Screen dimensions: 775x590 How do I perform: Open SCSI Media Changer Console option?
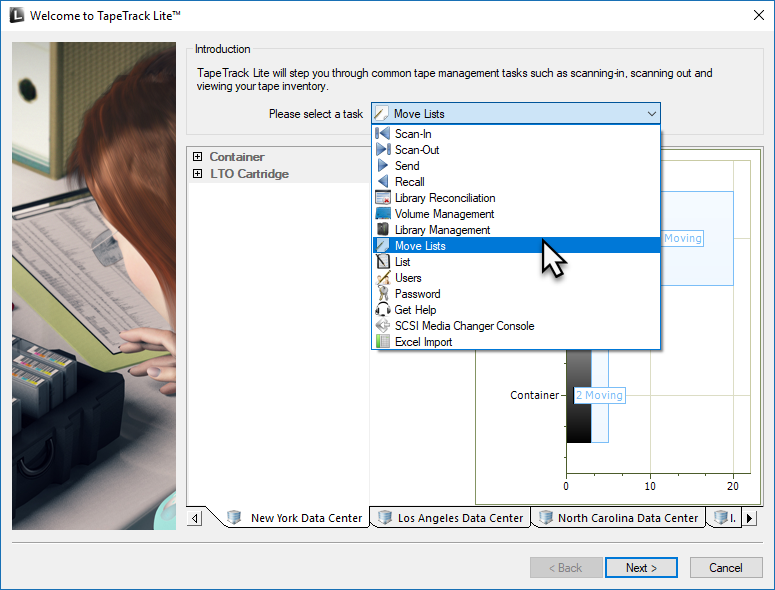516,326
